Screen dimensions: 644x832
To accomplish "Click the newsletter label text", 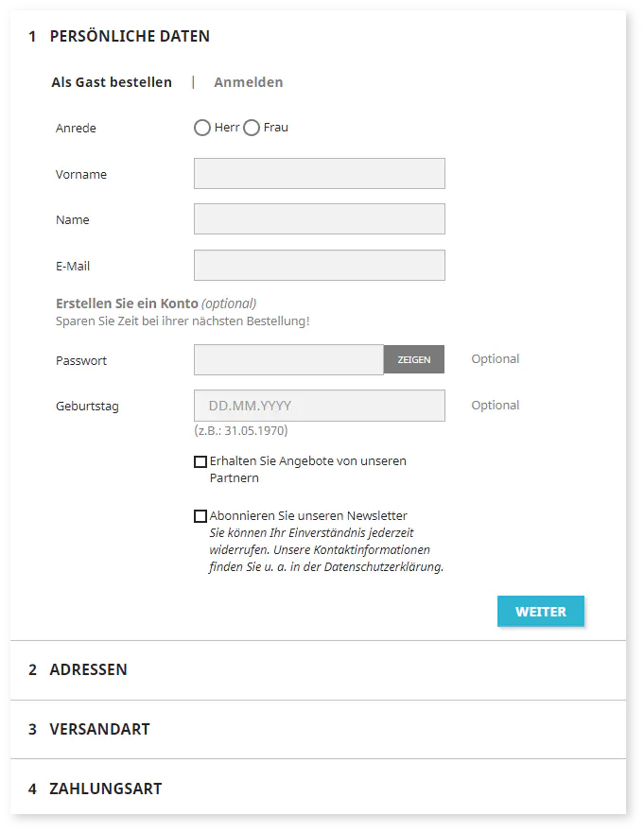I will [308, 516].
